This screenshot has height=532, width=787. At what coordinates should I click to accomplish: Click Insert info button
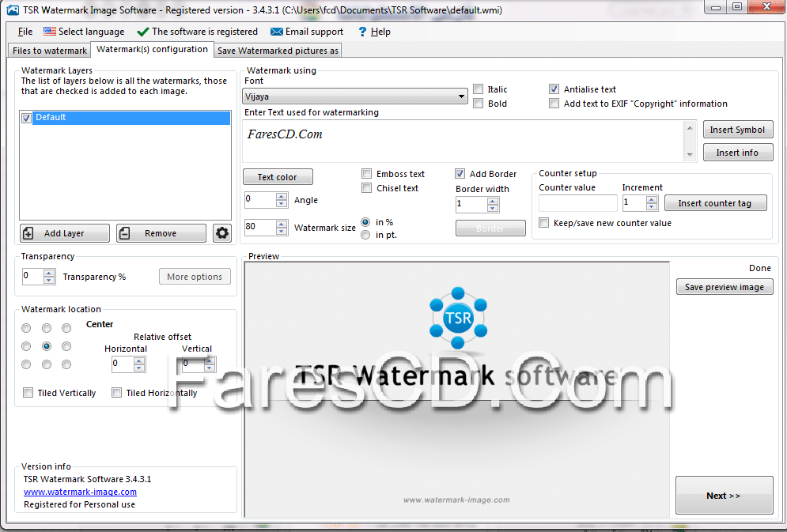(x=737, y=153)
